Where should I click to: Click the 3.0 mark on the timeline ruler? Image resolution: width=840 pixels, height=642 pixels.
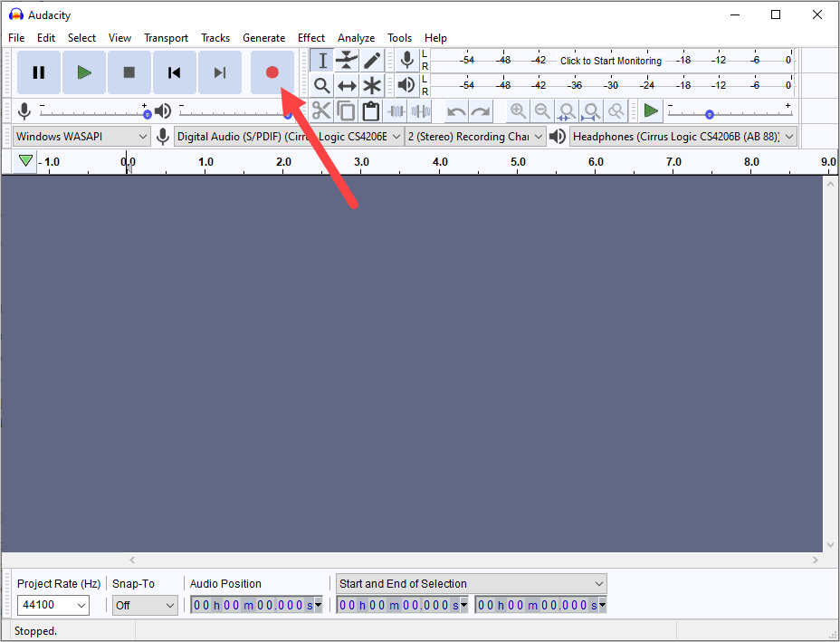pos(361,162)
